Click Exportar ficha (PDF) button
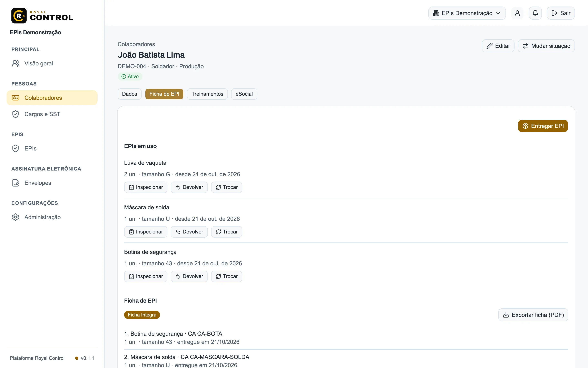This screenshot has width=588, height=368. tap(533, 315)
